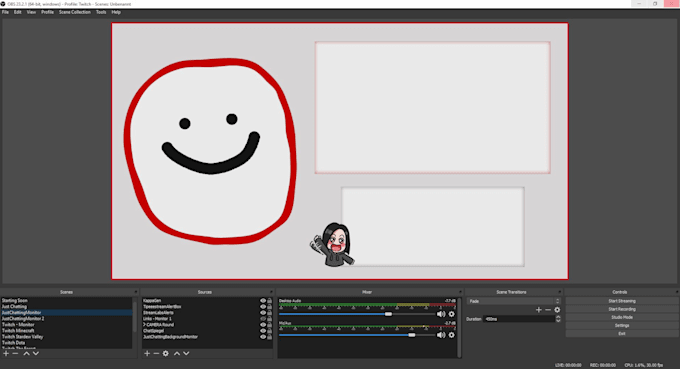Viewport: 680px width, 369px height.
Task: Open the Mic/Aux audio settings gear
Action: [x=451, y=335]
